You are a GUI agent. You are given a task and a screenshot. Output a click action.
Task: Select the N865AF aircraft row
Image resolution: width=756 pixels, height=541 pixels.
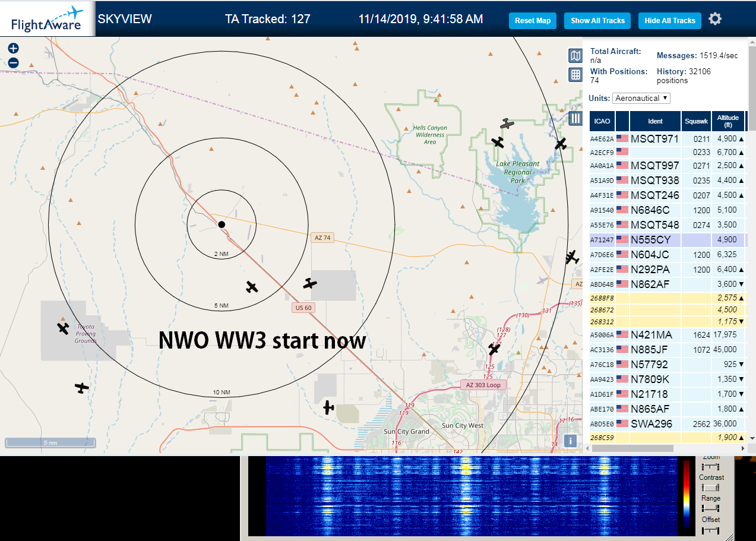point(668,409)
